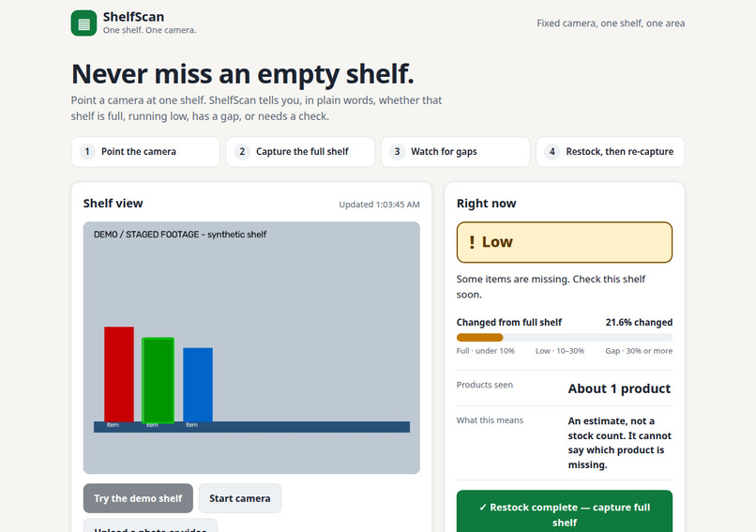Click the Start camera button
Image resolution: width=756 pixels, height=532 pixels.
tap(239, 498)
